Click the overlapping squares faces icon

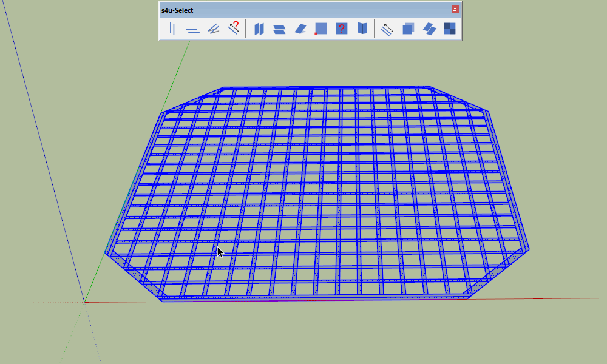click(x=408, y=29)
